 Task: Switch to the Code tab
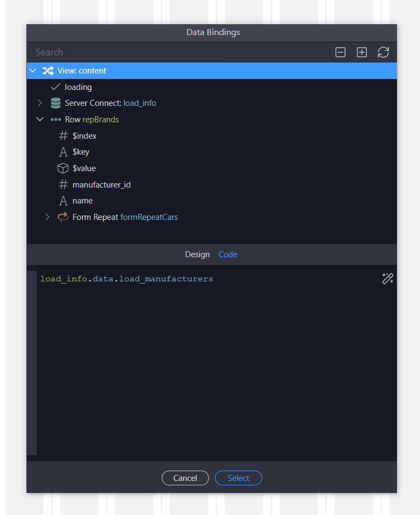[228, 254]
